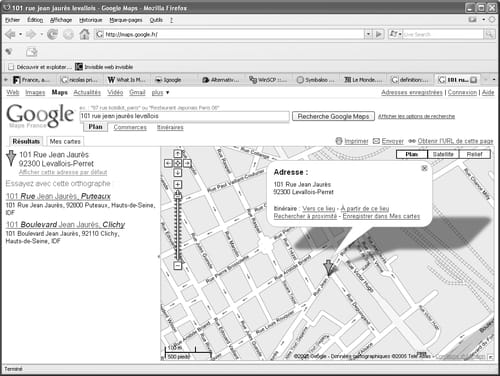This screenshot has height=376, width=500.
Task: Select the Plan map view button
Action: point(412,154)
